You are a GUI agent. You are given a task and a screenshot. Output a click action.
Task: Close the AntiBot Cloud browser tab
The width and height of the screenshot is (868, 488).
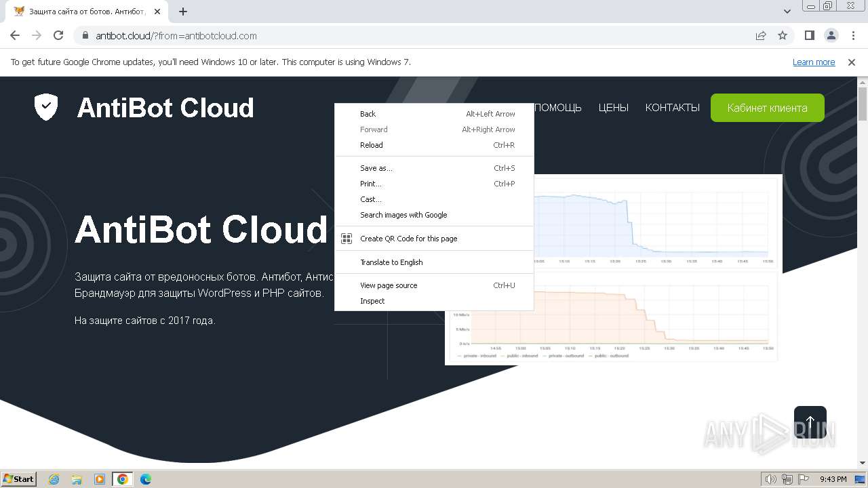[x=157, y=12]
